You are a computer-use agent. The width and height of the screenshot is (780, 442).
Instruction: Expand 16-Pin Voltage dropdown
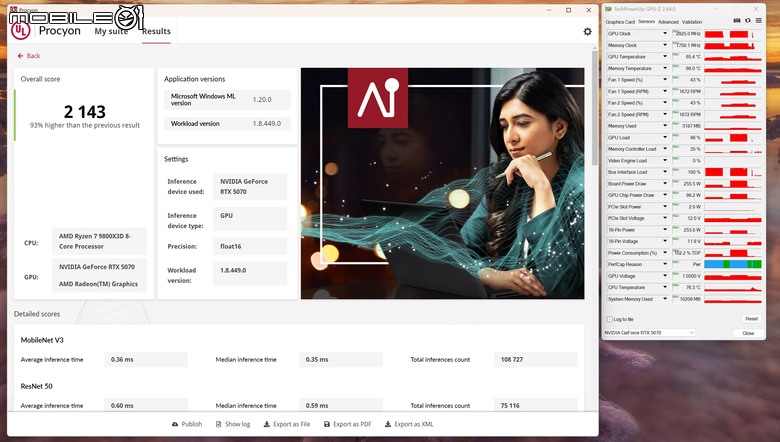665,241
